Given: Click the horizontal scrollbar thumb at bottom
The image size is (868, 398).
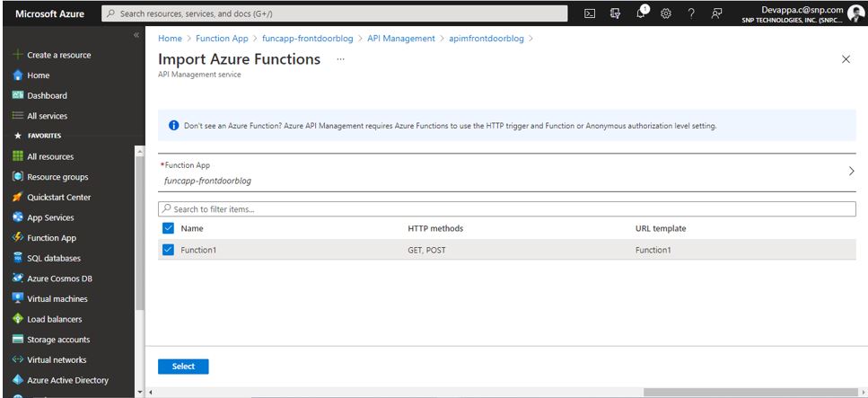Looking at the screenshot, I should tap(750, 392).
